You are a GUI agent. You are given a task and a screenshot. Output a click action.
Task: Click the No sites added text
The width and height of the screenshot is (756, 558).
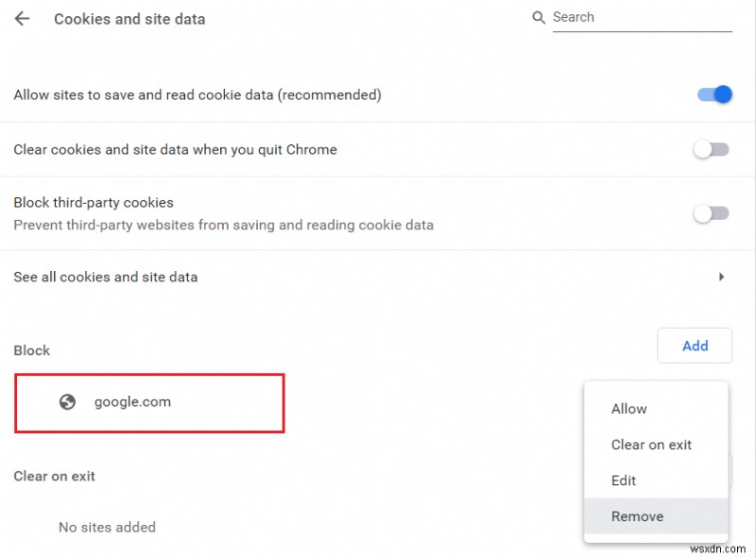(x=107, y=527)
